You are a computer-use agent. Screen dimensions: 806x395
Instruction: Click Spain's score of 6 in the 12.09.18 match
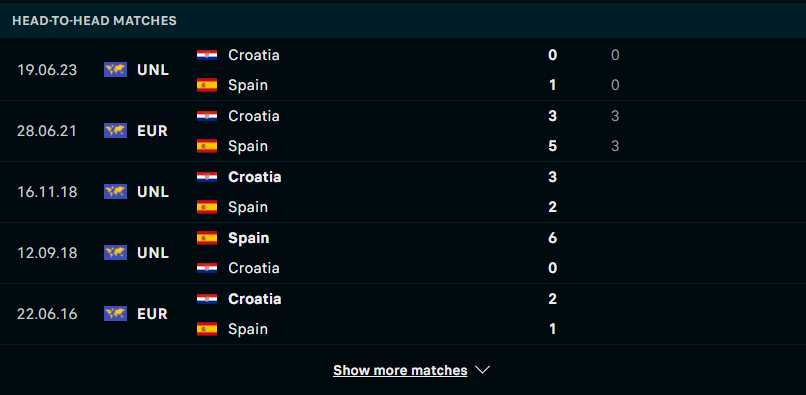point(553,238)
